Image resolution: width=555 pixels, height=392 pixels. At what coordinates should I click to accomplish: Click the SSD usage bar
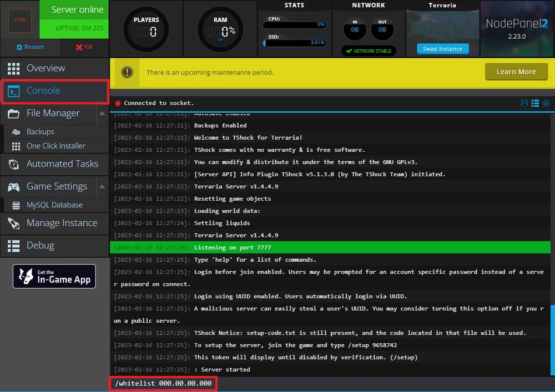[294, 43]
